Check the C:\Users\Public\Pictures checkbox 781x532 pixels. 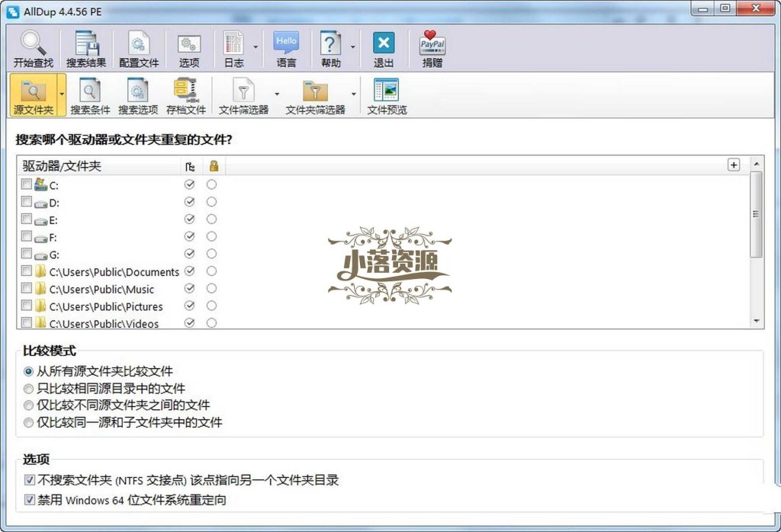click(27, 305)
